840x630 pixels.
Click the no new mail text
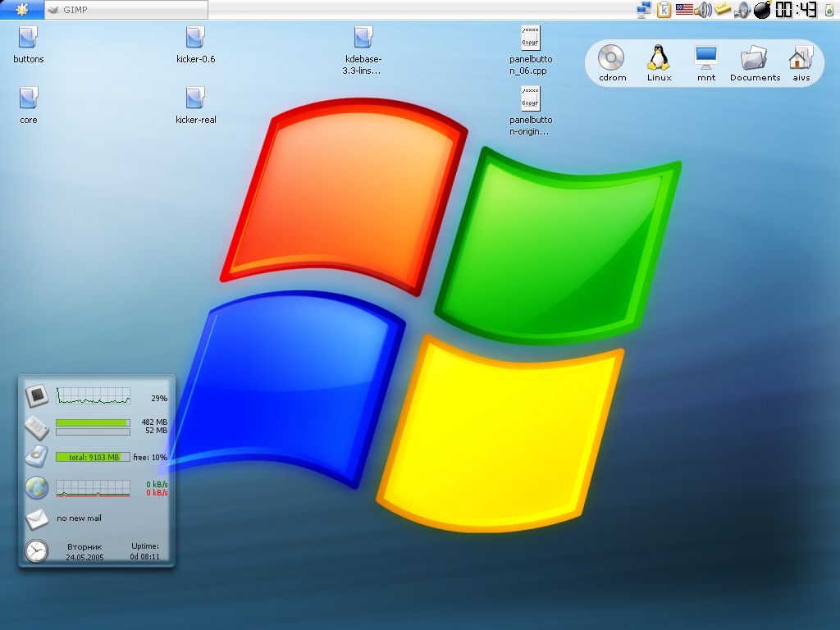(79, 518)
